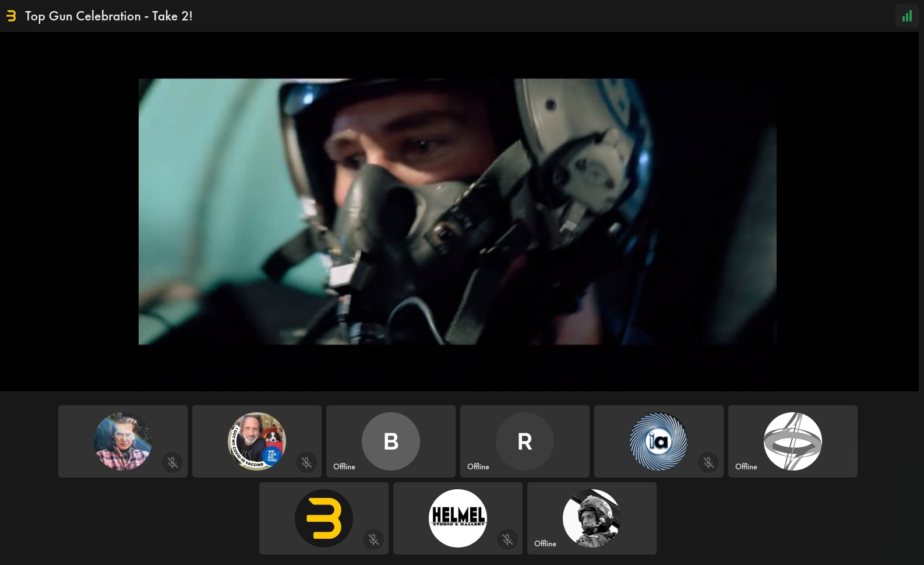Image resolution: width=924 pixels, height=565 pixels.
Task: Select the yellow 3 on black avatar
Action: tap(324, 518)
